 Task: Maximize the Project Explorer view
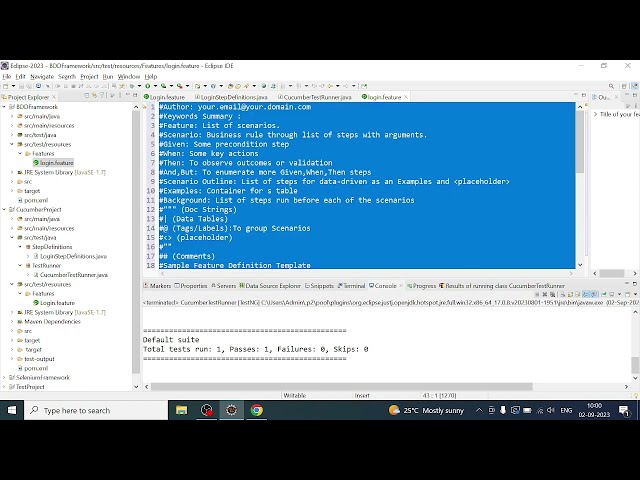point(135,95)
